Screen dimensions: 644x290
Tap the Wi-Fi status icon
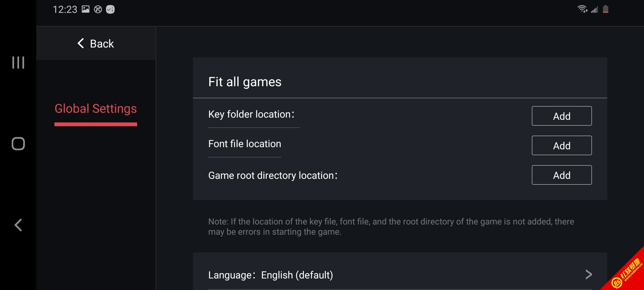click(582, 9)
